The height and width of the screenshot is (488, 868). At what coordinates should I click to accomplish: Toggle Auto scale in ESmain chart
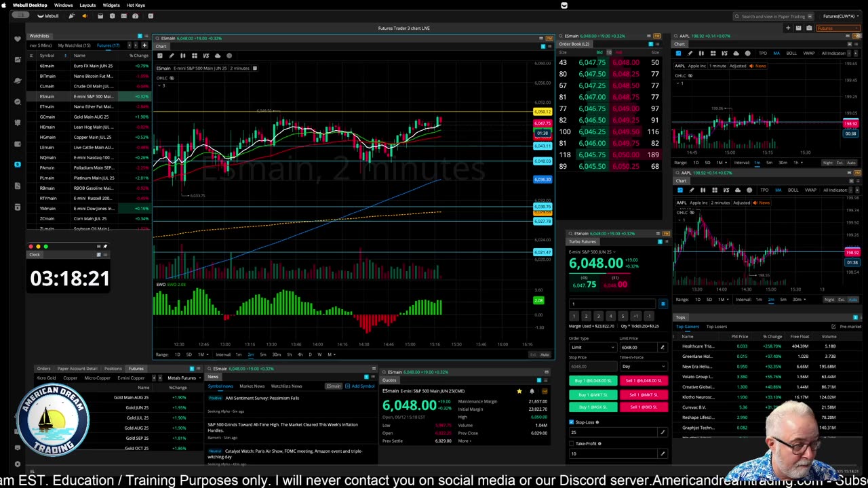pos(545,354)
